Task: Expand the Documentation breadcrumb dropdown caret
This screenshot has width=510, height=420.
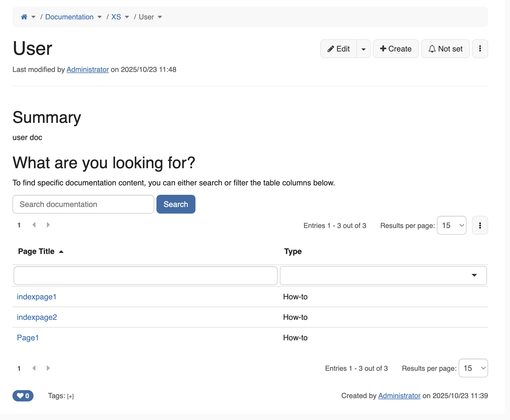Action: pos(100,17)
